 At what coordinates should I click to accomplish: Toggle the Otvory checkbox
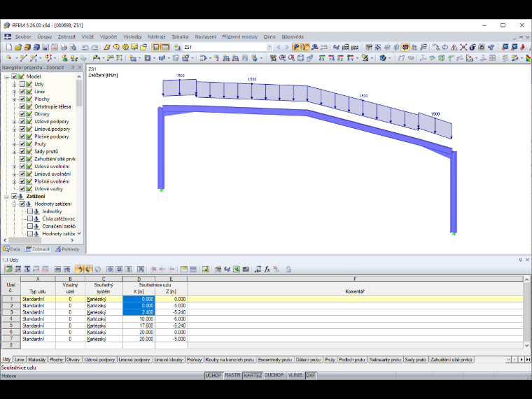(x=22, y=114)
